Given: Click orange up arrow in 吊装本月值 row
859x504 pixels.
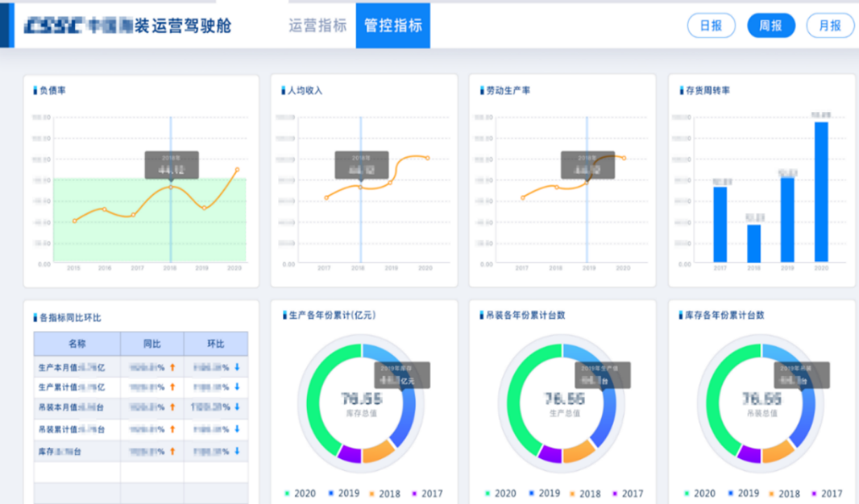Looking at the screenshot, I should 172,407.
